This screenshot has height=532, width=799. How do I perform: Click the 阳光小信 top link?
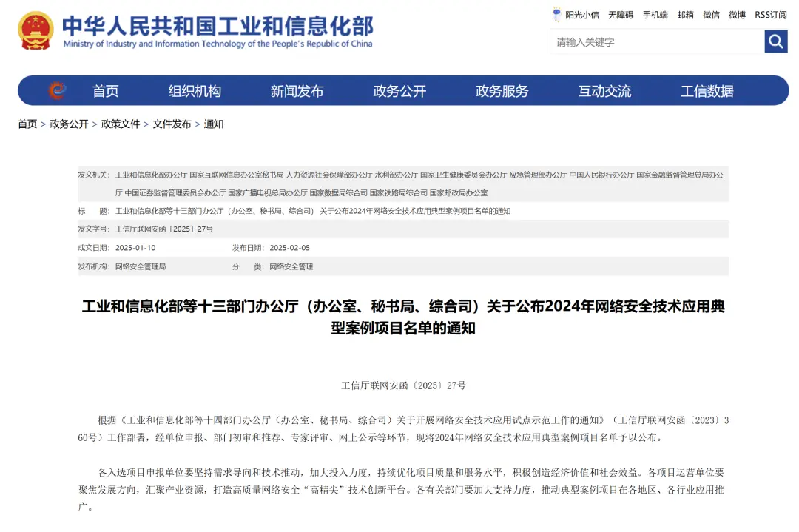click(x=582, y=15)
